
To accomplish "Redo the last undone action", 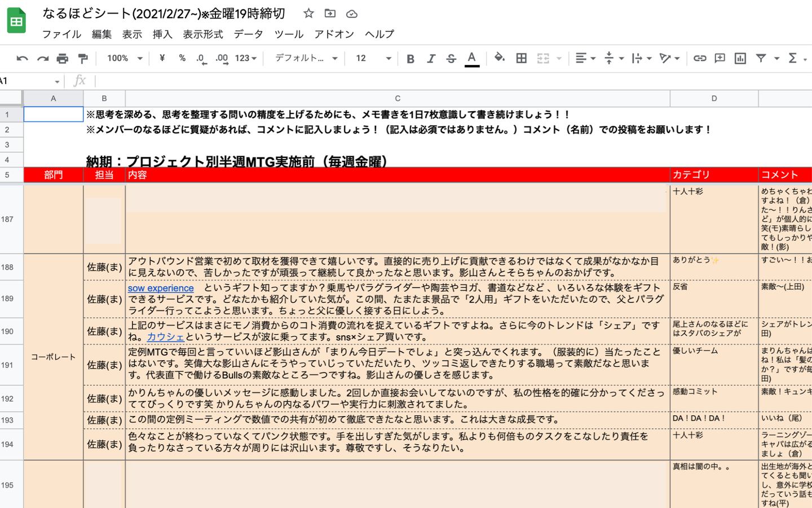I will pyautogui.click(x=42, y=58).
